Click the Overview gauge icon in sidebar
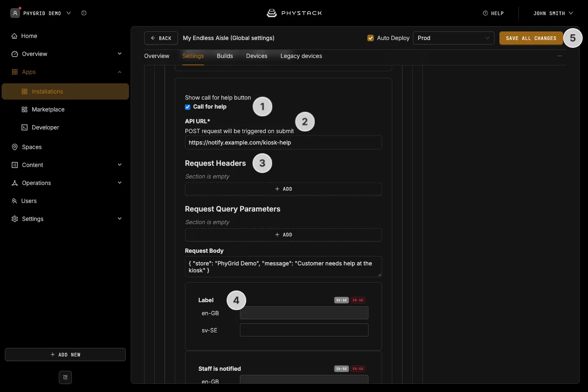 point(15,54)
